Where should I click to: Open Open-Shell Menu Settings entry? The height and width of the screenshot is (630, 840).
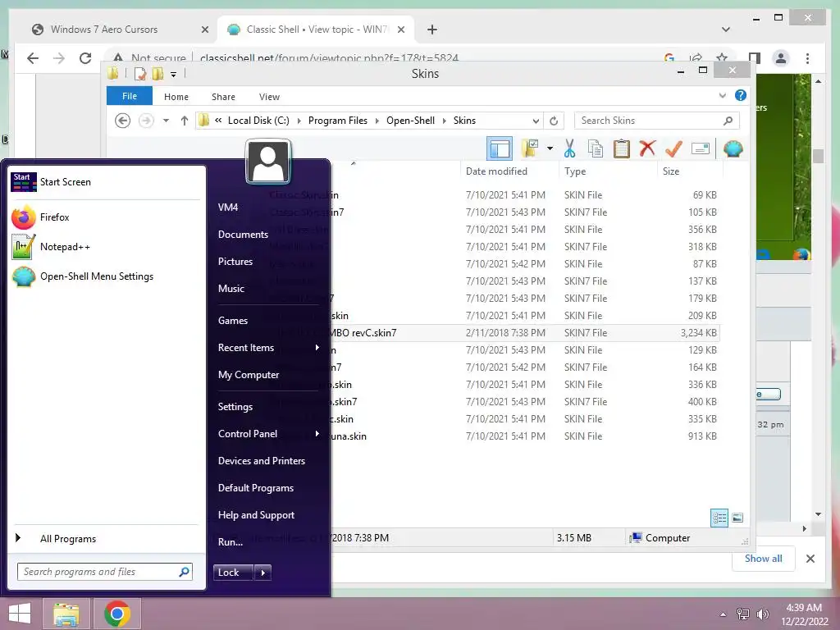[106, 276]
